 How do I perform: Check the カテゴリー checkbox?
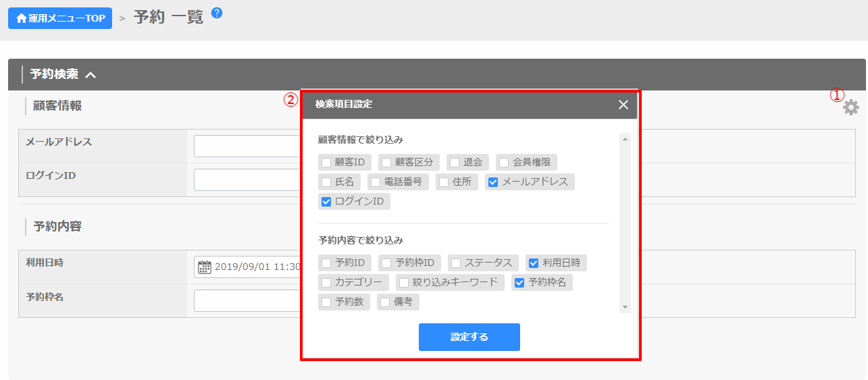click(x=327, y=283)
